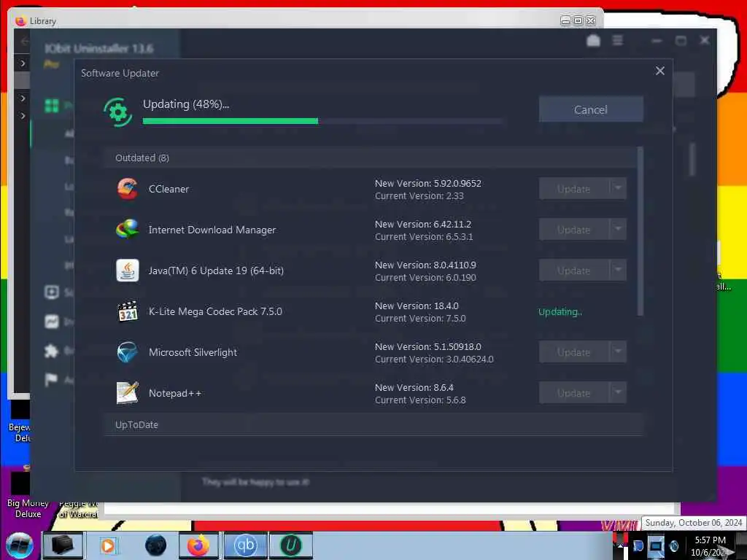Open the black box taskbar icon
The width and height of the screenshot is (747, 560).
click(63, 545)
